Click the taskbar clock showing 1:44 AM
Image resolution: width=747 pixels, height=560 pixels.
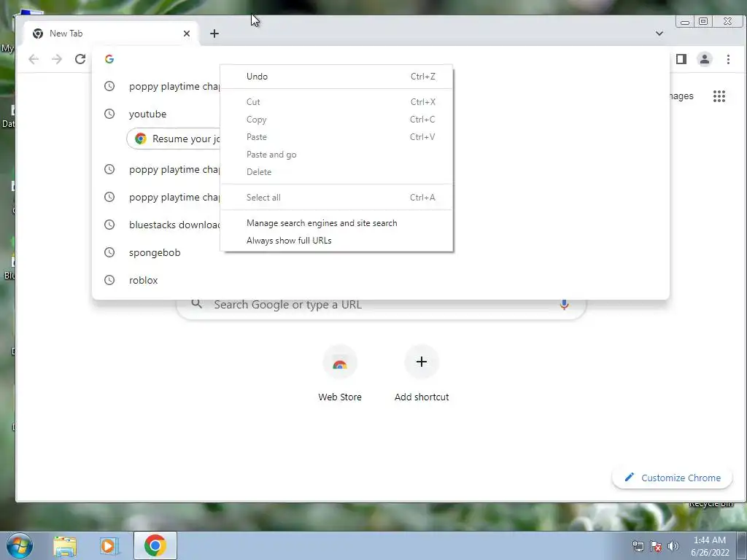[x=710, y=546]
